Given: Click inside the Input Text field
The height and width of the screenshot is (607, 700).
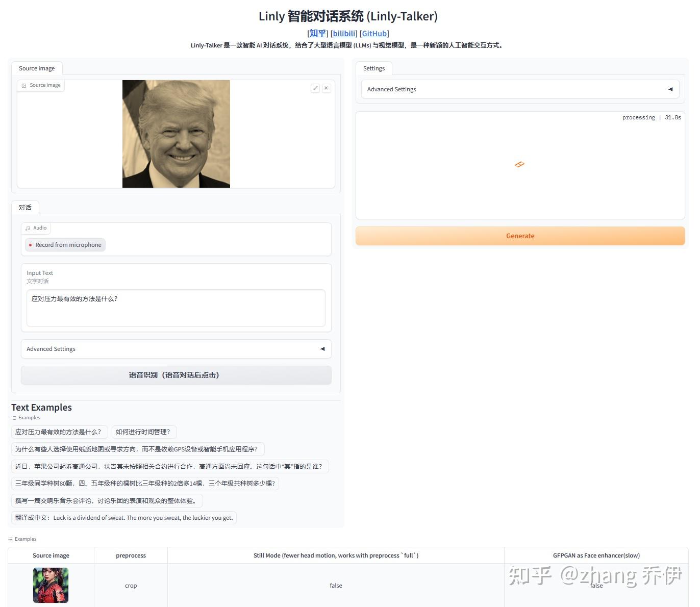Looking at the screenshot, I should (176, 308).
